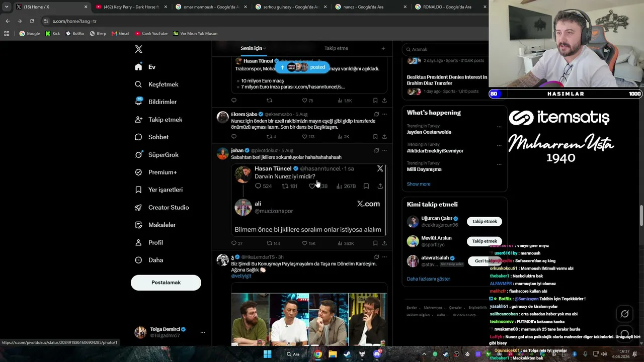Open Premium+ from the sidebar
This screenshot has height=362, width=644.
[x=155, y=172]
